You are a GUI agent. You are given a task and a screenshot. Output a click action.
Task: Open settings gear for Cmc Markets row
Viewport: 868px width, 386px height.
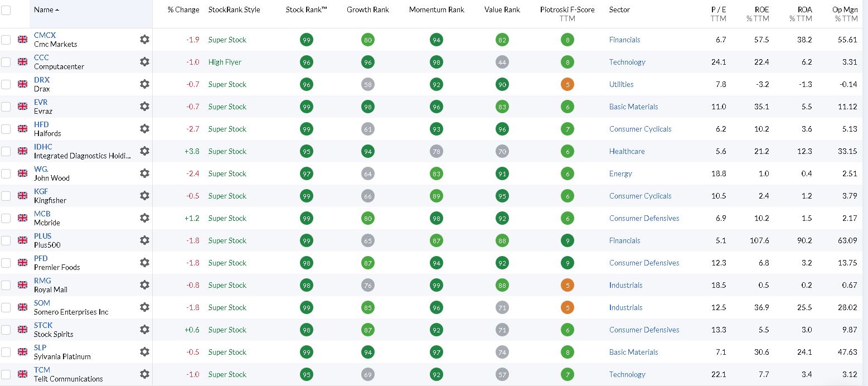point(144,40)
